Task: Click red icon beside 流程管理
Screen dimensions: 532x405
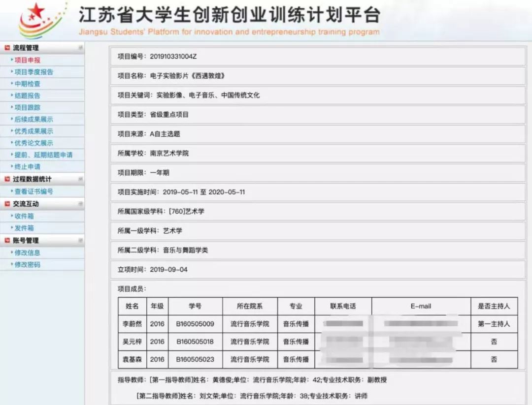Action: pyautogui.click(x=7, y=48)
